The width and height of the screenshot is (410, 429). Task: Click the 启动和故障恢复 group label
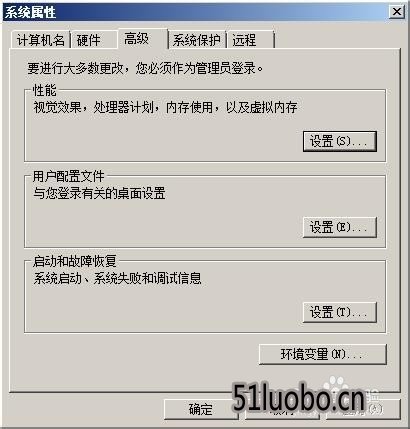tap(75, 261)
